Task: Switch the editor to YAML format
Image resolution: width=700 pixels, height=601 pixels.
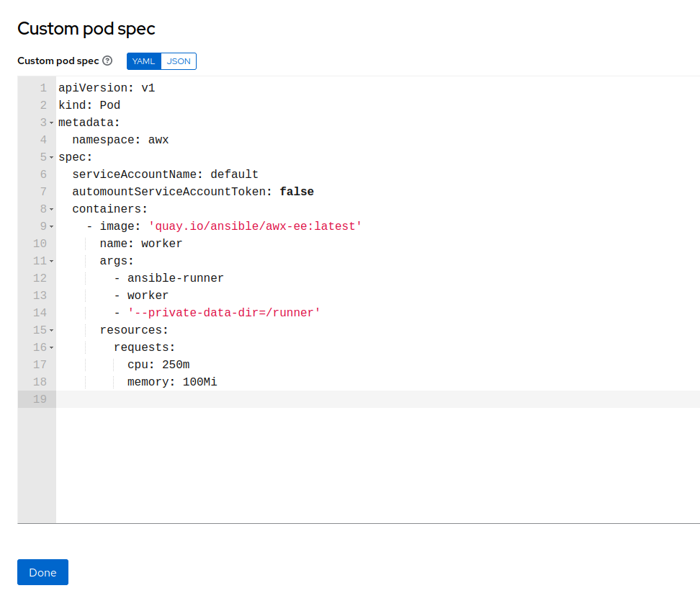Action: (144, 61)
